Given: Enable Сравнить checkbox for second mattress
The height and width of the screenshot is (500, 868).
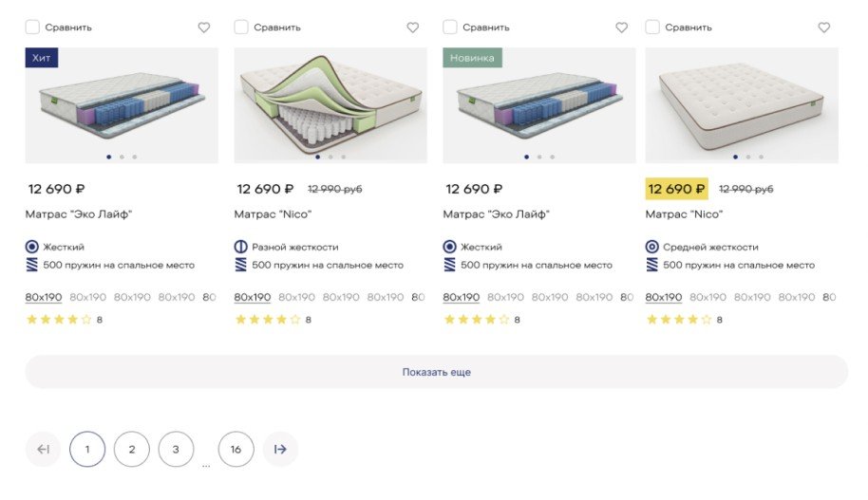Looking at the screenshot, I should 241,28.
